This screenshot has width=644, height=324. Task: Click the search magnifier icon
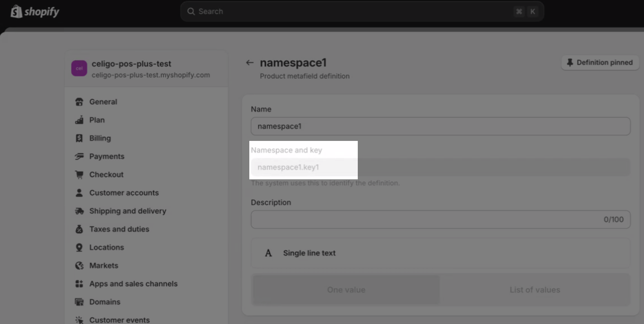coord(191,11)
